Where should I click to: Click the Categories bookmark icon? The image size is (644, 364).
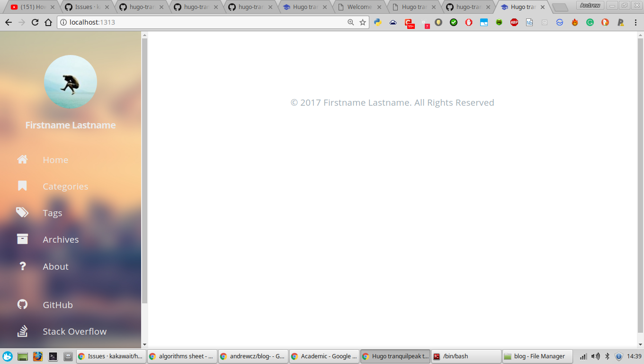tap(22, 186)
